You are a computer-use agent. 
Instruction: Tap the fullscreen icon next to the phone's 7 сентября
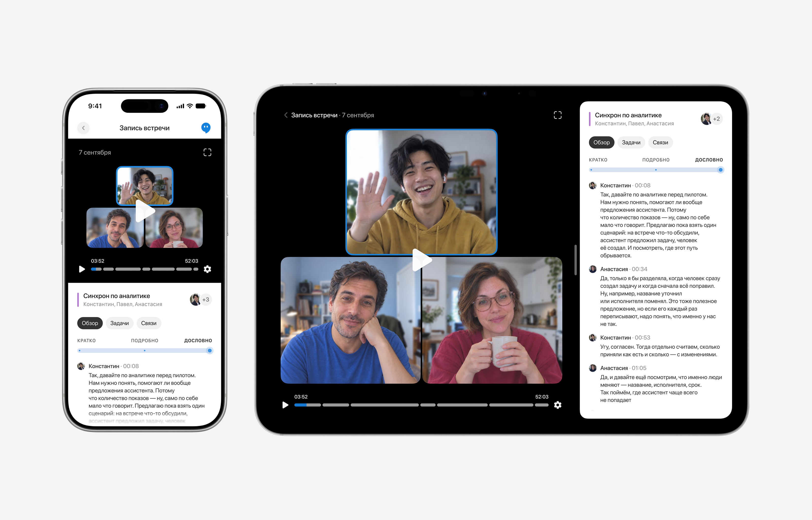click(x=207, y=152)
